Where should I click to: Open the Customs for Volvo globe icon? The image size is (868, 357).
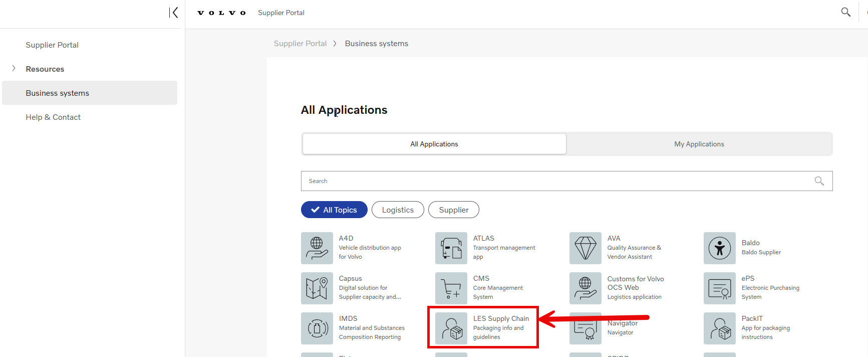(586, 288)
